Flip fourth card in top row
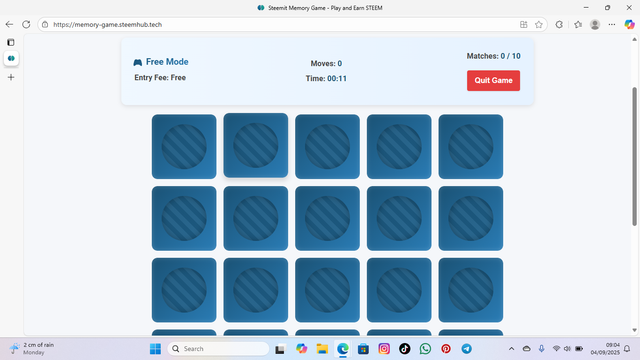The width and height of the screenshot is (640, 360). 399,147
